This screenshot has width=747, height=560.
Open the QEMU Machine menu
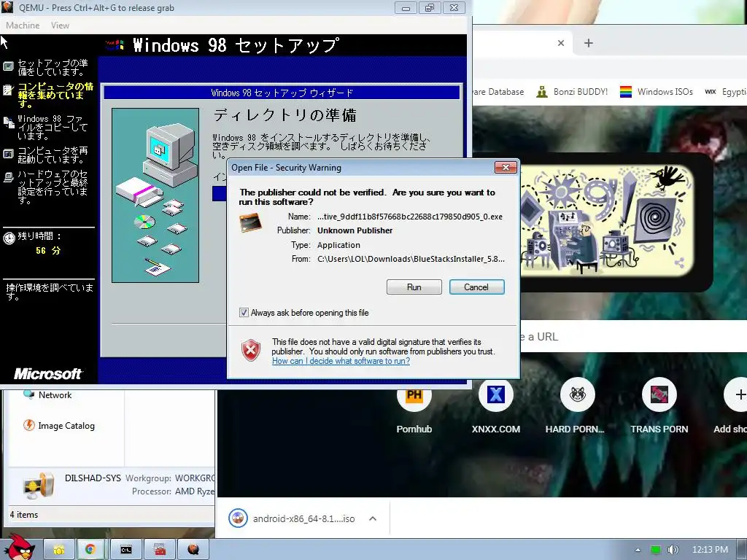coord(23,26)
